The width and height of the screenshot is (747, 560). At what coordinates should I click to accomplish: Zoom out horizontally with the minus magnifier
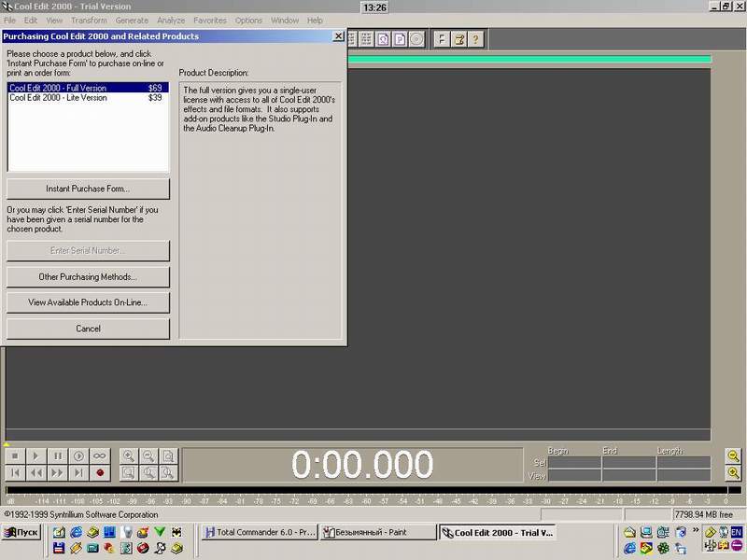click(x=148, y=456)
